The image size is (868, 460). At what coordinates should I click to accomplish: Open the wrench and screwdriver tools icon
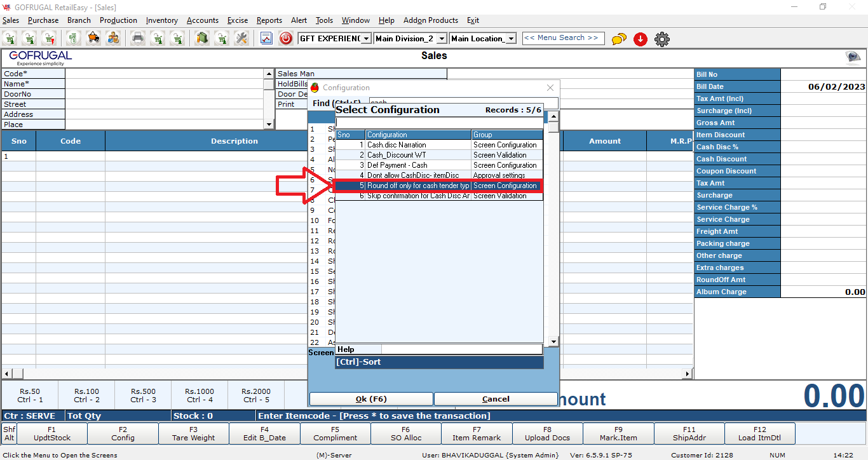[241, 39]
